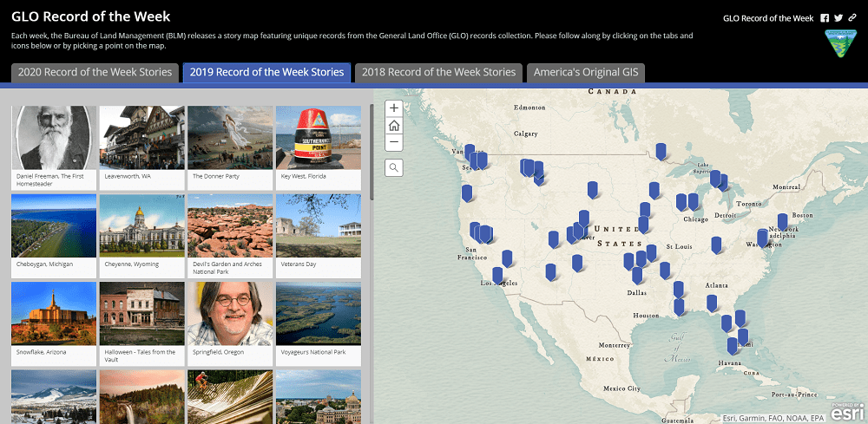Select 2019 Record of the Week Stories tab
This screenshot has height=424, width=868.
(x=266, y=73)
